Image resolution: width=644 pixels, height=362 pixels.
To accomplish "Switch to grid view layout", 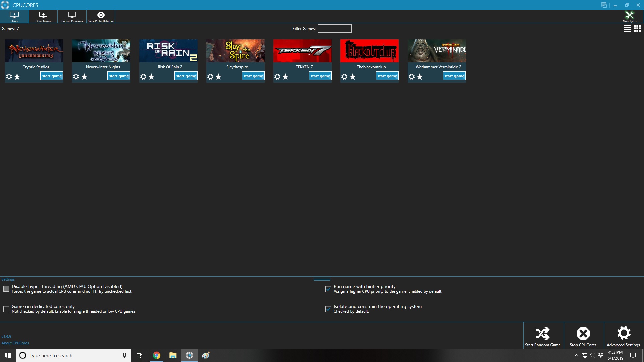I will tap(637, 29).
